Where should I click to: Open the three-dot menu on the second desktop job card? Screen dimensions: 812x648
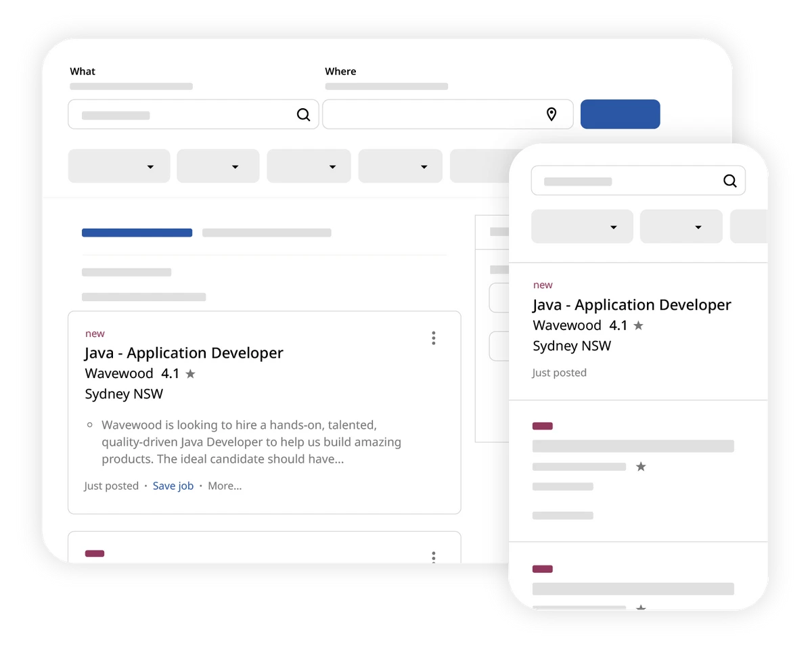pos(433,557)
